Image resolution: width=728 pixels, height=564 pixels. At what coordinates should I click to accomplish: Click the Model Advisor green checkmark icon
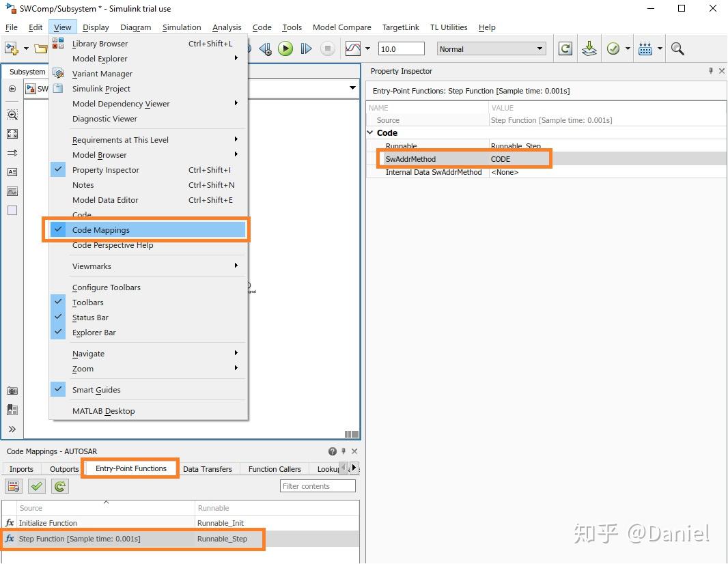coord(613,48)
